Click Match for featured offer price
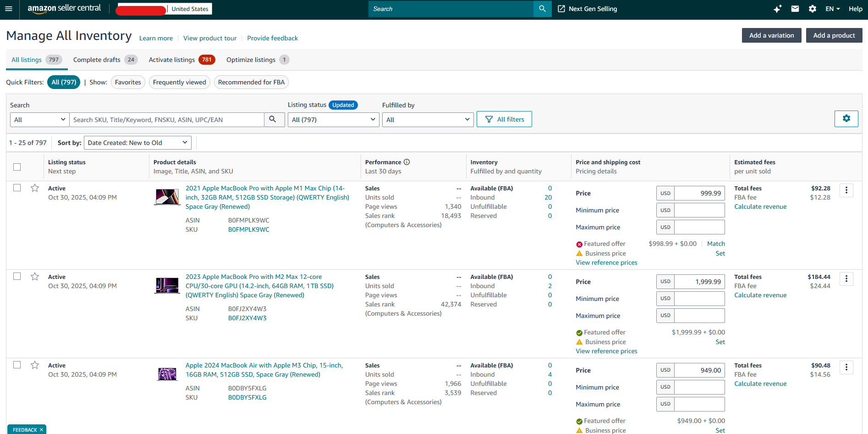This screenshot has width=868, height=434. click(x=716, y=244)
